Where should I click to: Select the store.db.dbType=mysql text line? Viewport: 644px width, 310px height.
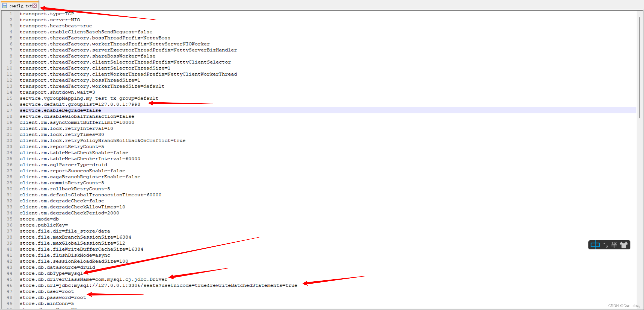(x=50, y=273)
